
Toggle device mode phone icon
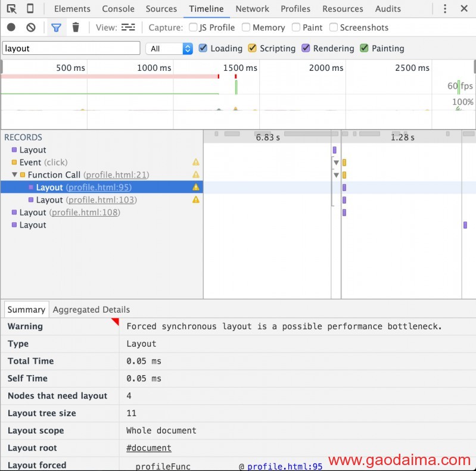click(x=30, y=8)
